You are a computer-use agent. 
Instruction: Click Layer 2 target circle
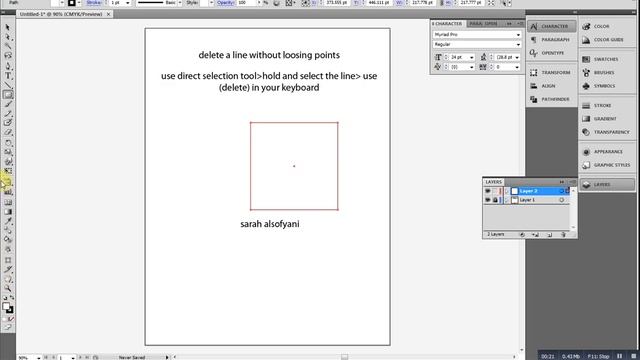pos(562,191)
